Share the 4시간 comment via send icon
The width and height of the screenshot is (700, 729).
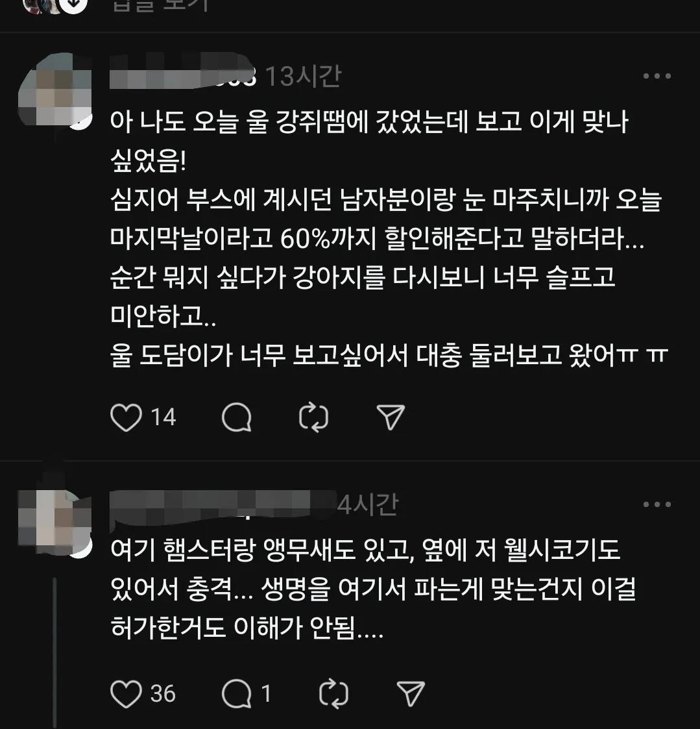[x=411, y=694]
